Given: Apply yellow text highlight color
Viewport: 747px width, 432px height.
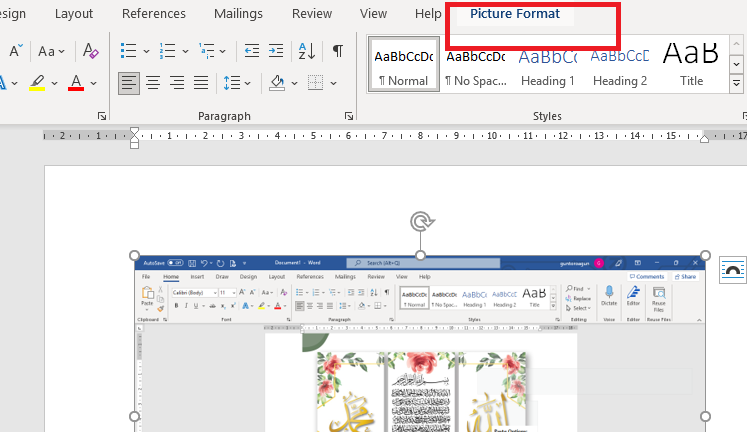Looking at the screenshot, I should (37, 83).
